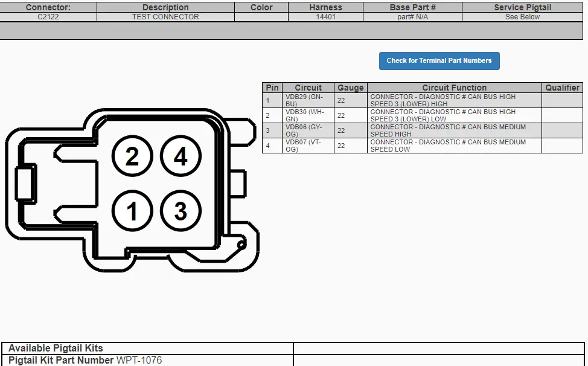Select Pigtail Kit Part Number WPT-1076
This screenshot has width=588, height=366.
coord(85,361)
